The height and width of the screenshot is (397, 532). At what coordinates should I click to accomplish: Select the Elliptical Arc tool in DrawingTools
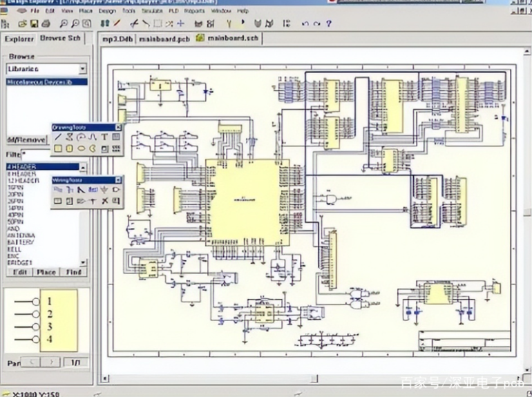[x=81, y=137]
